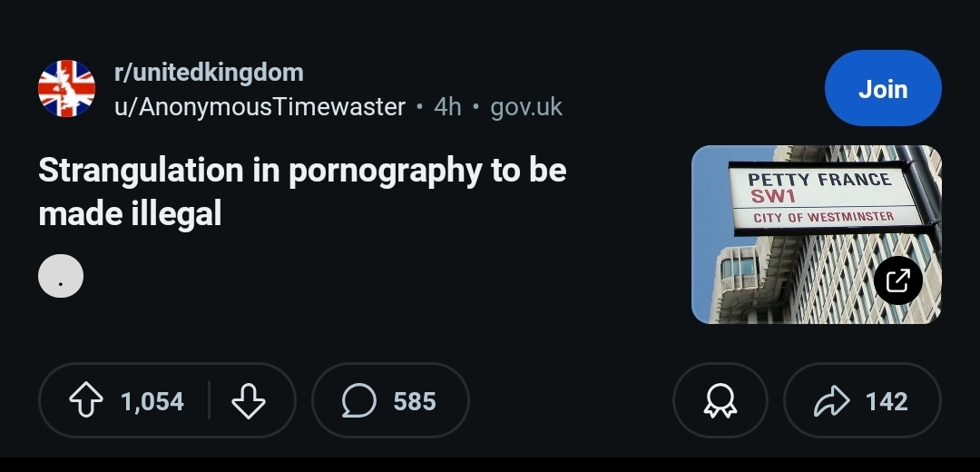View the 585 comments count
Viewport: 980px width, 472px height.
click(415, 401)
